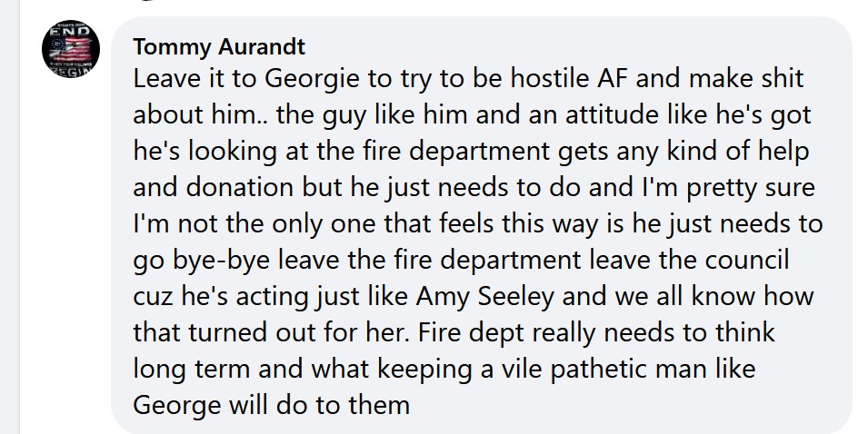
Task: Click the word "vile" in the comment
Action: [489, 369]
